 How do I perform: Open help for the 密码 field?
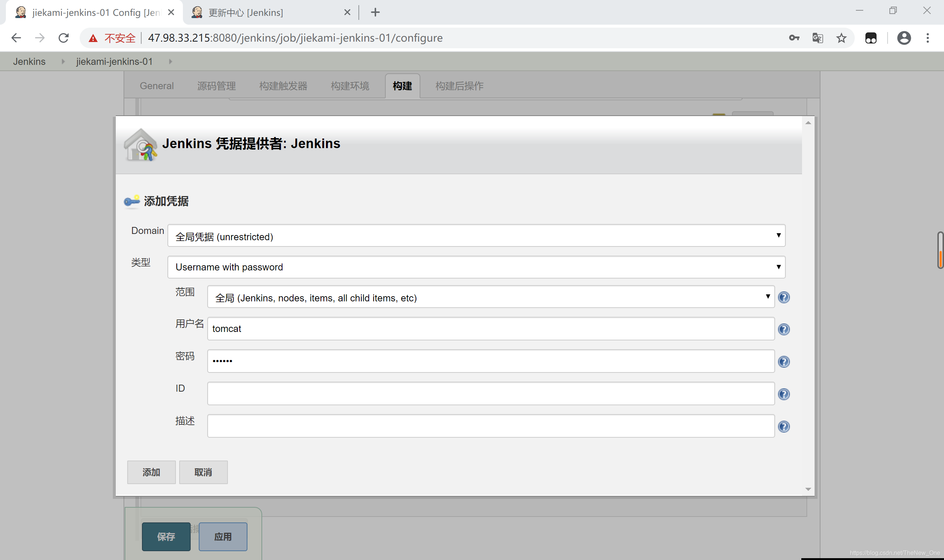[784, 362]
